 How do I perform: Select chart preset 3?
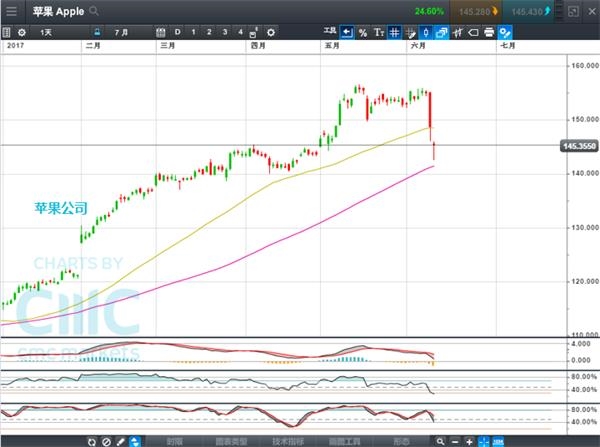225,32
